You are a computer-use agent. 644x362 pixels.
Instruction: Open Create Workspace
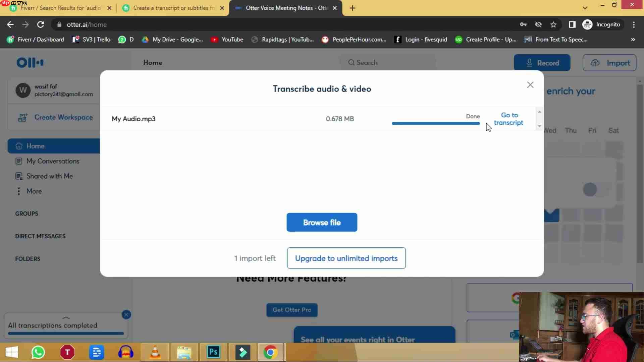55,117
